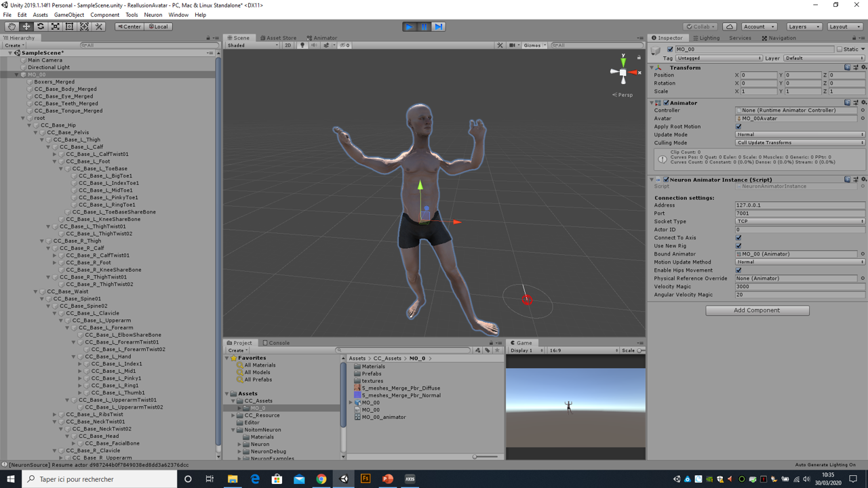Toggle scene effects icon
Image resolution: width=868 pixels, height=488 pixels.
pyautogui.click(x=327, y=45)
